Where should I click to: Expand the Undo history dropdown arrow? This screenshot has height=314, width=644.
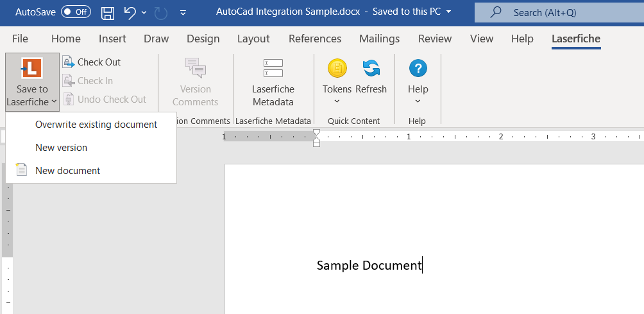144,12
